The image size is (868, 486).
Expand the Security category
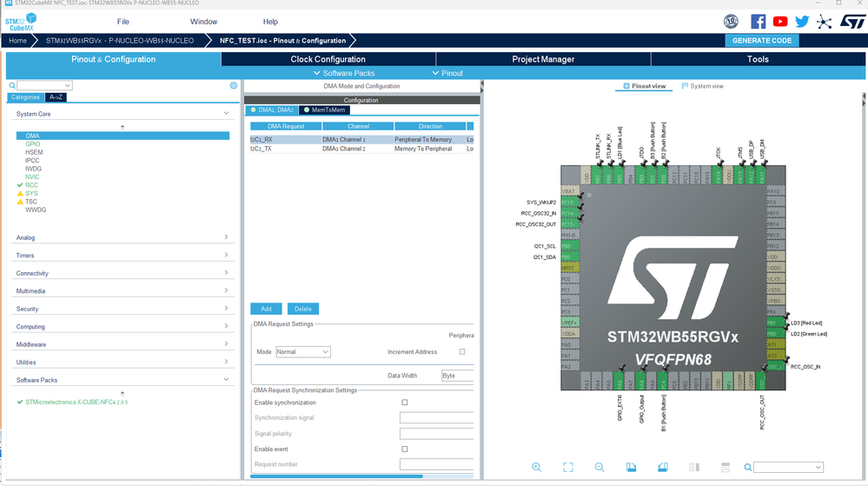coord(123,308)
